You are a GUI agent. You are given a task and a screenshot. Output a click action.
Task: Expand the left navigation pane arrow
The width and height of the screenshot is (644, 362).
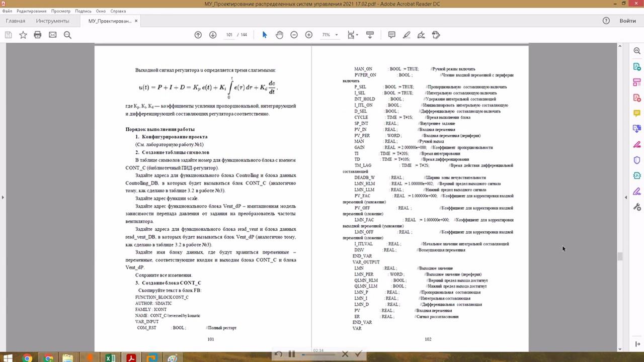3,197
